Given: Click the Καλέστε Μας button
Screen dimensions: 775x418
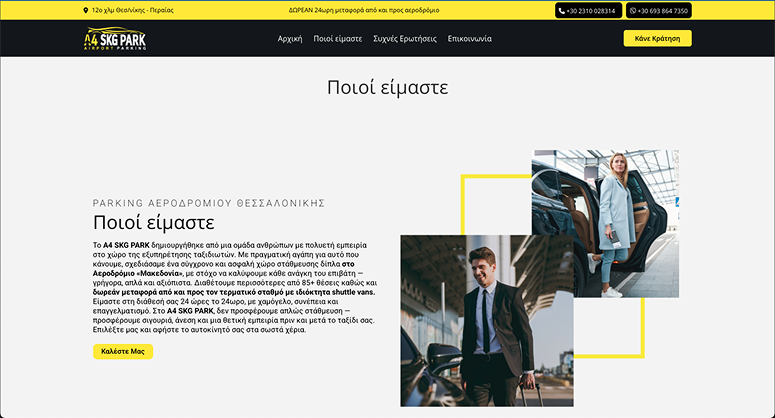Looking at the screenshot, I should pyautogui.click(x=123, y=352).
